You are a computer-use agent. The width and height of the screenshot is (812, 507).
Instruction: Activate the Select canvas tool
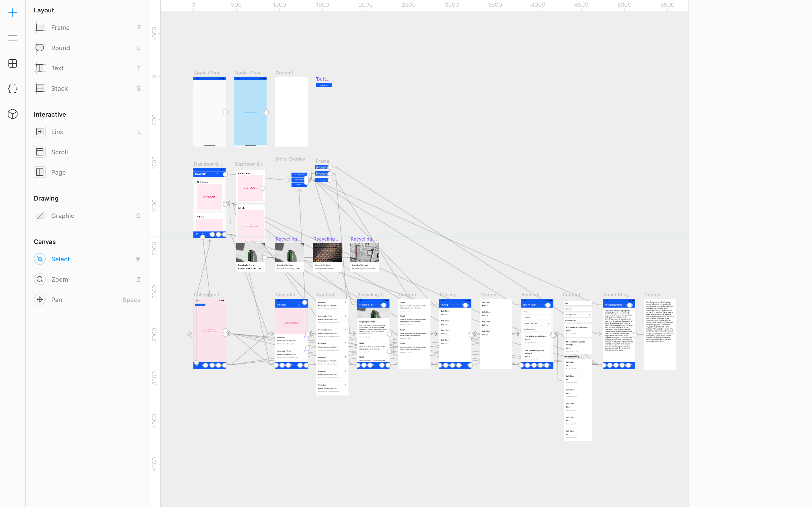click(60, 259)
